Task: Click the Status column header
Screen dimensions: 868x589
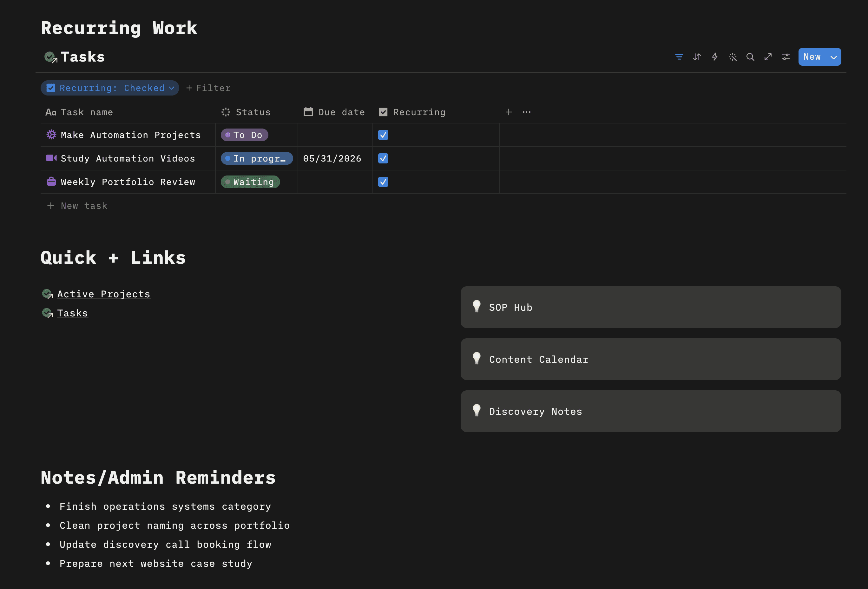Action: pyautogui.click(x=253, y=112)
